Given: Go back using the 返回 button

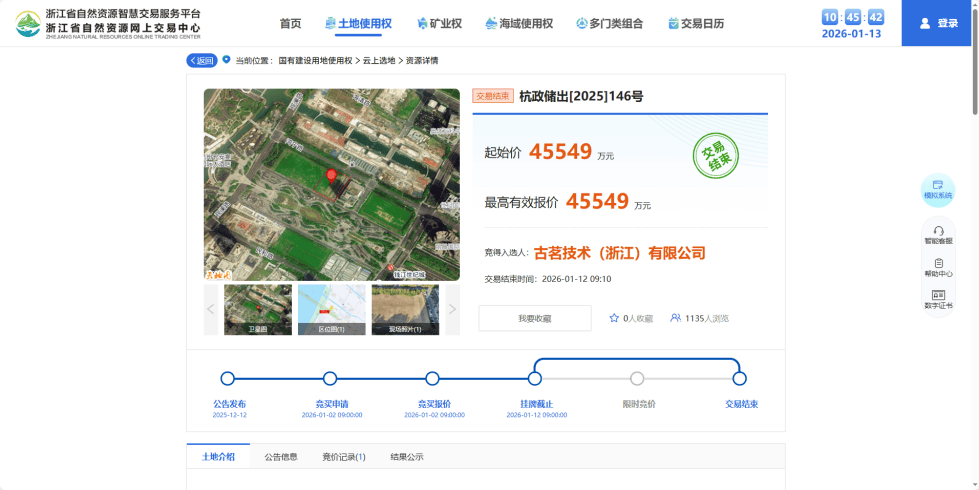Looking at the screenshot, I should [202, 60].
